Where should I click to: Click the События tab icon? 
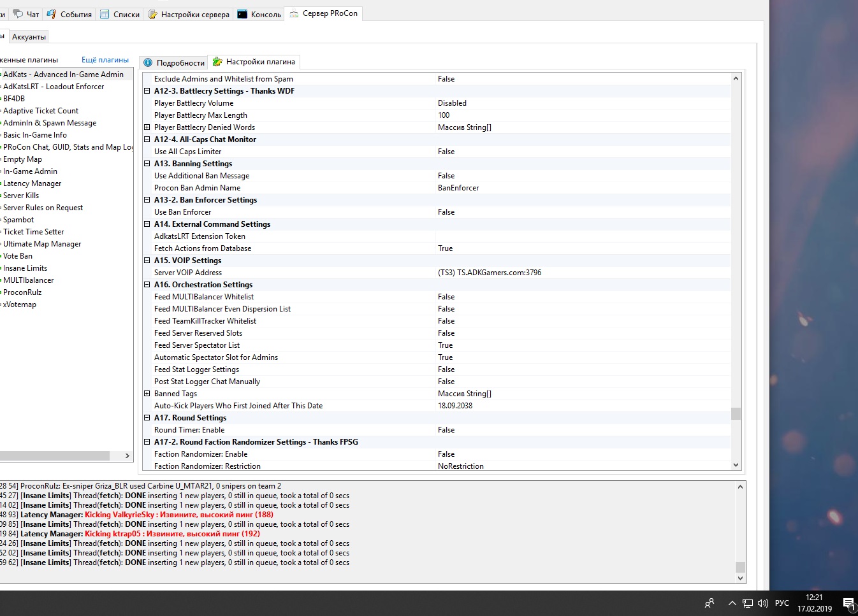(51, 14)
